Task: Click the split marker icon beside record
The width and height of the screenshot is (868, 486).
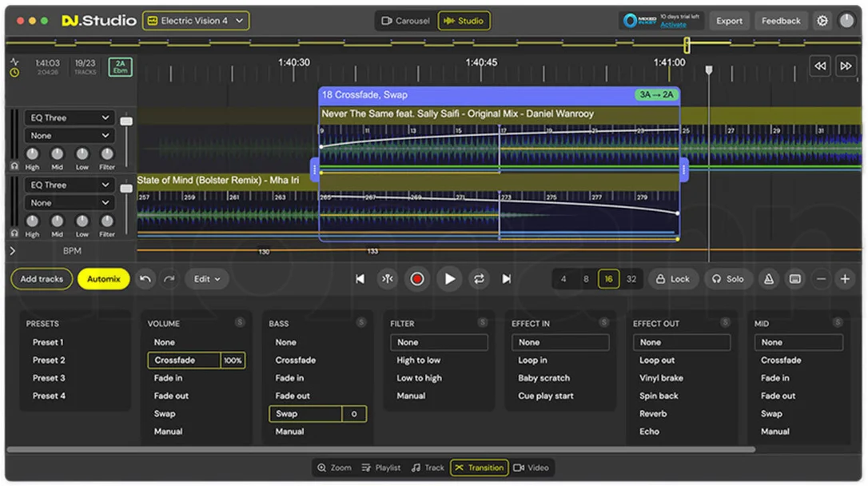Action: pyautogui.click(x=388, y=279)
